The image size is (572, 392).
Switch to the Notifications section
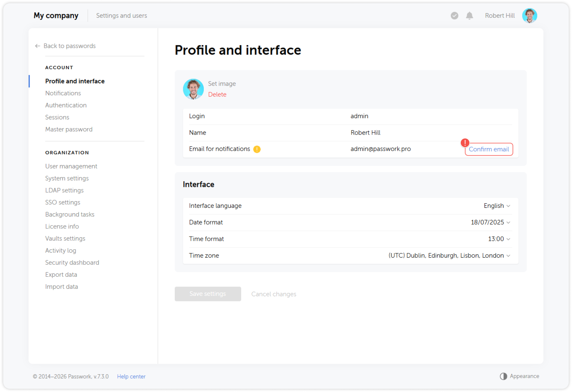[63, 93]
